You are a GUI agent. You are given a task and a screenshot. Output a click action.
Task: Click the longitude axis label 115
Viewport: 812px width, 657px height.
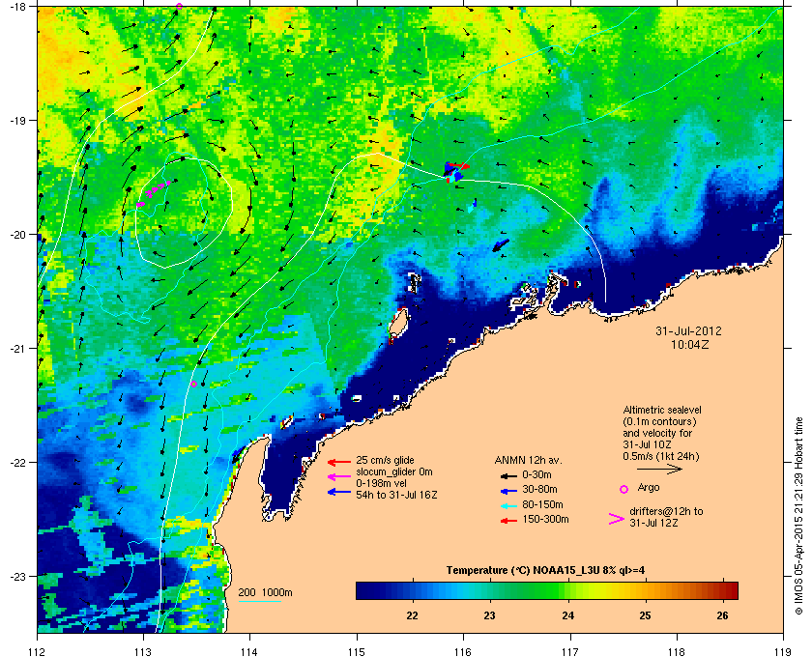[357, 651]
